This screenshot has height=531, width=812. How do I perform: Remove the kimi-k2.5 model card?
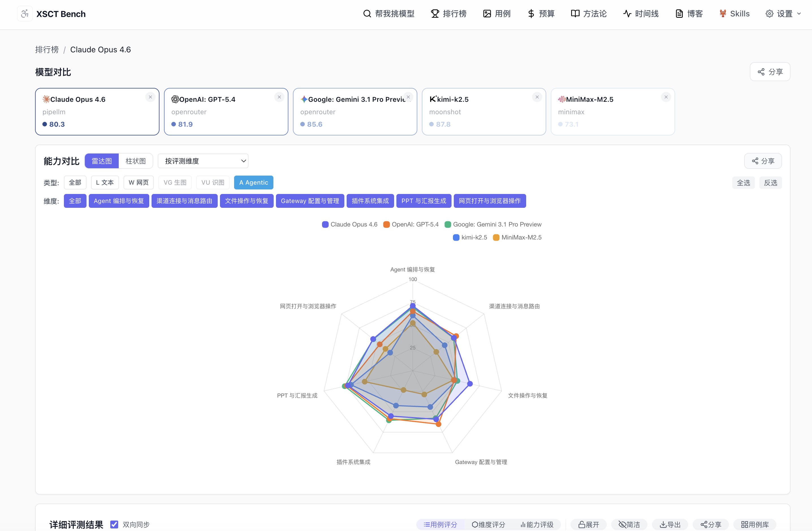tap(537, 97)
